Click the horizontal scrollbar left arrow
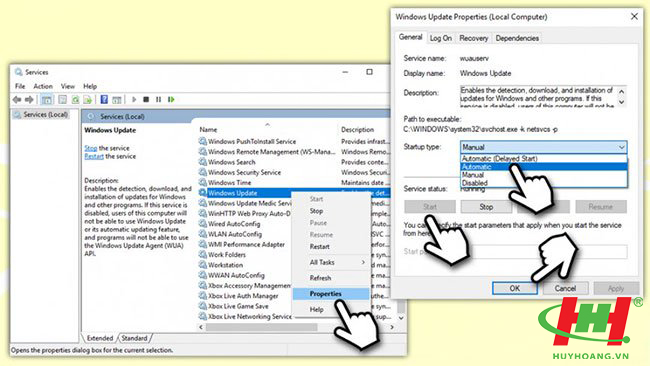 coord(201,327)
